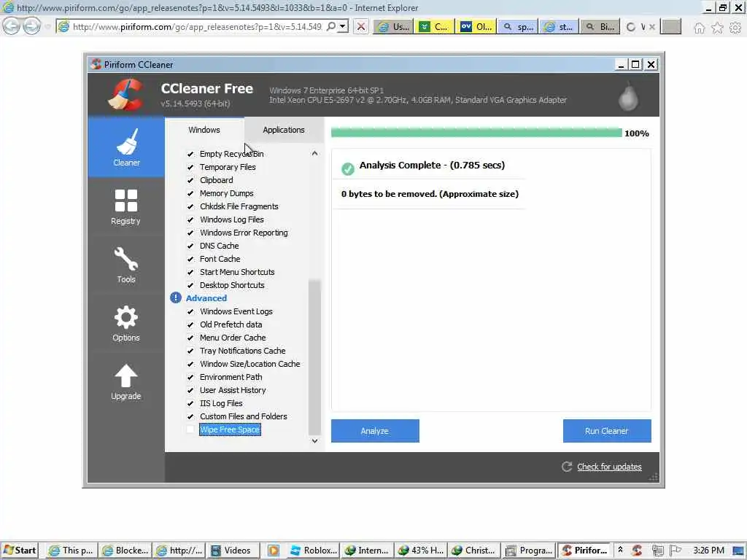Open Internet Explorer home page icon

(x=699, y=28)
